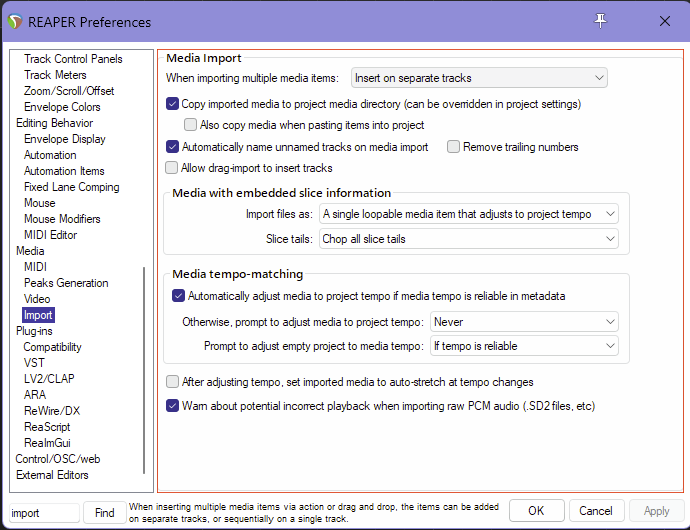Click the preferences search field containing import
This screenshot has height=530, width=690.
pos(44,513)
